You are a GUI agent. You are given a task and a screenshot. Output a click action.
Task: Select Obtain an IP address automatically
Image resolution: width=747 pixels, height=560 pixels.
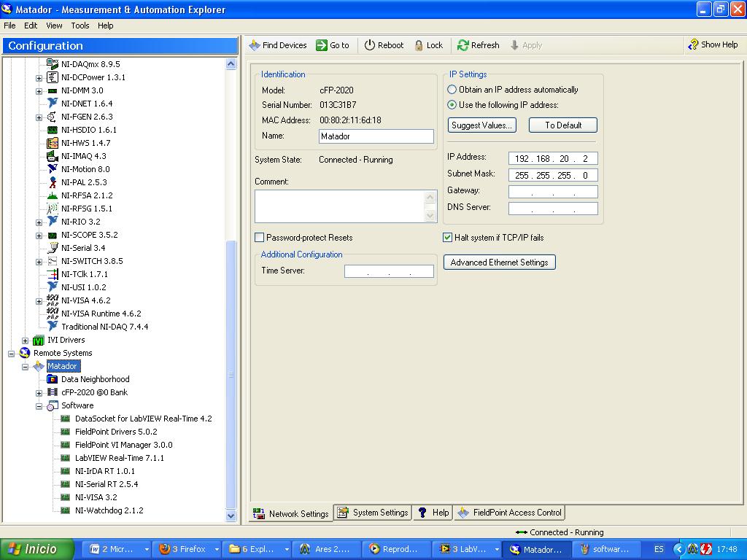452,90
